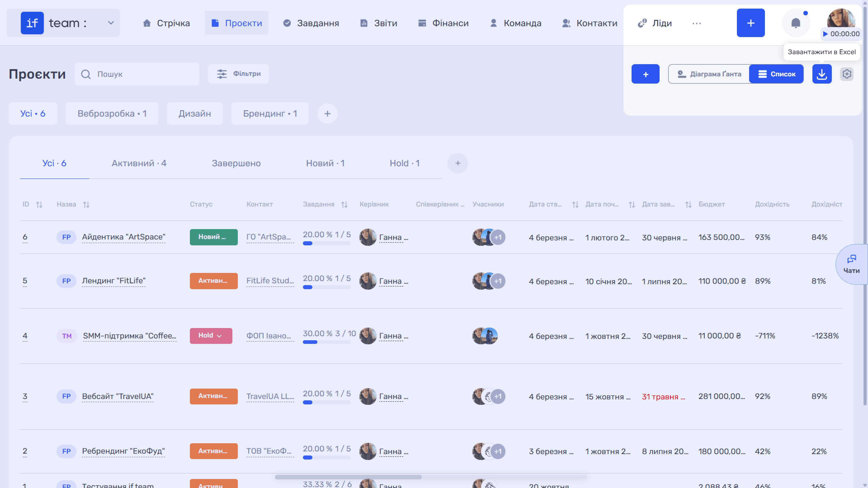Switch to Список view
868x488 pixels.
[776, 74]
